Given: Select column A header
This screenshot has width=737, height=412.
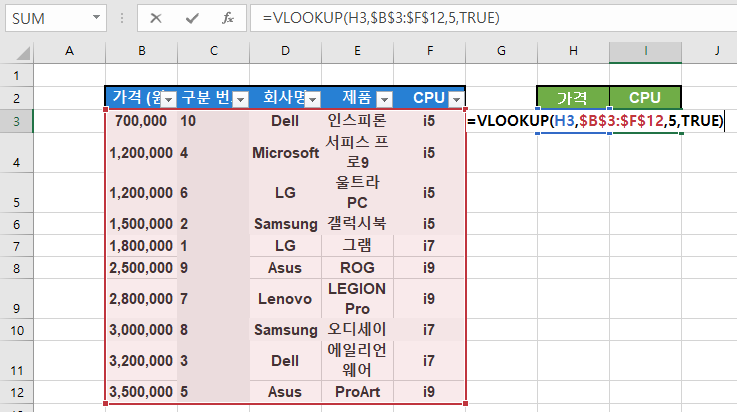Looking at the screenshot, I should pyautogui.click(x=70, y=51).
